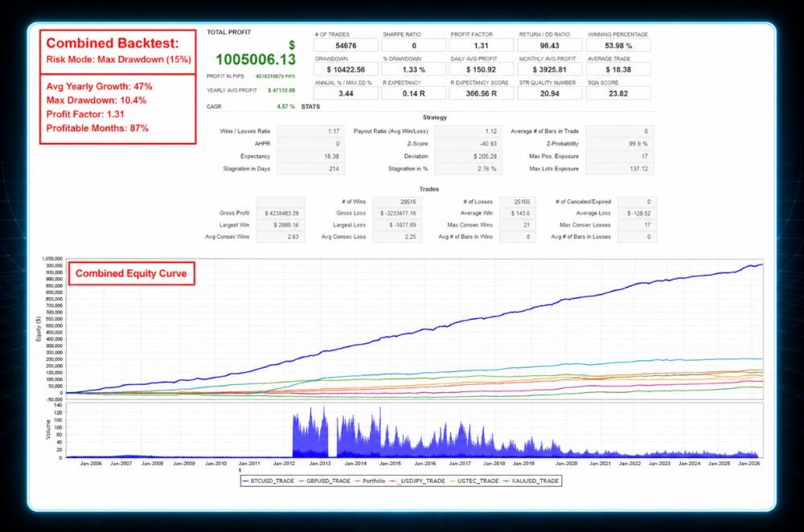
Task: Click the Monthly Avg Profit value
Action: tap(550, 69)
